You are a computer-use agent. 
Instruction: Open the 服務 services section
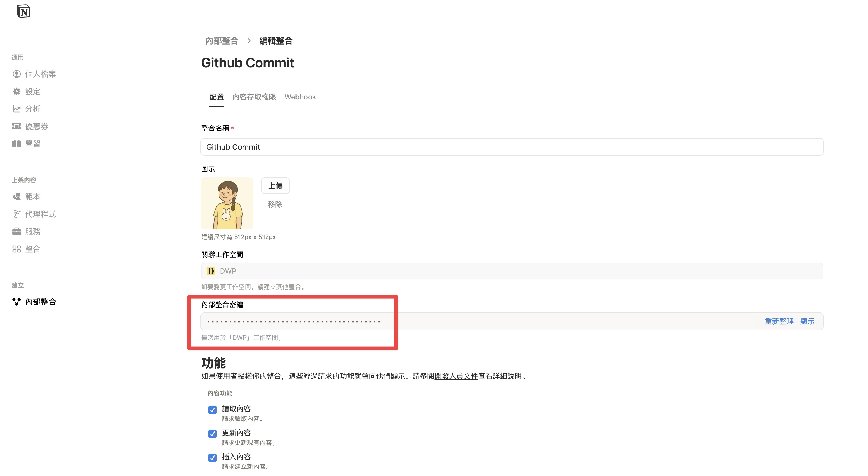(x=33, y=231)
